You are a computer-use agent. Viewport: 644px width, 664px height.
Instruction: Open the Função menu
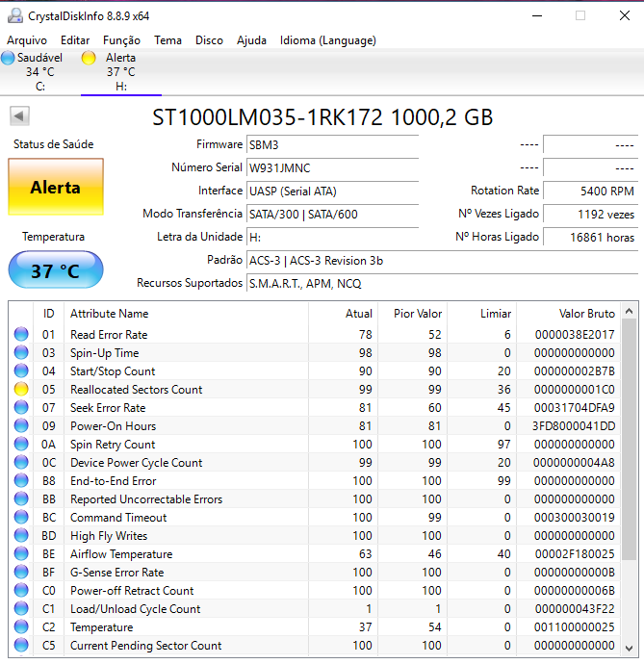click(121, 40)
